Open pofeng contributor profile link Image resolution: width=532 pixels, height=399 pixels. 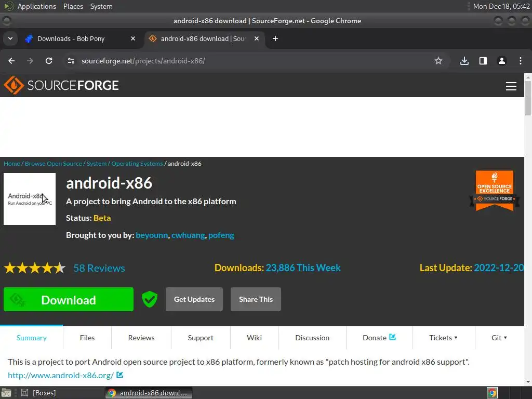pyautogui.click(x=221, y=235)
